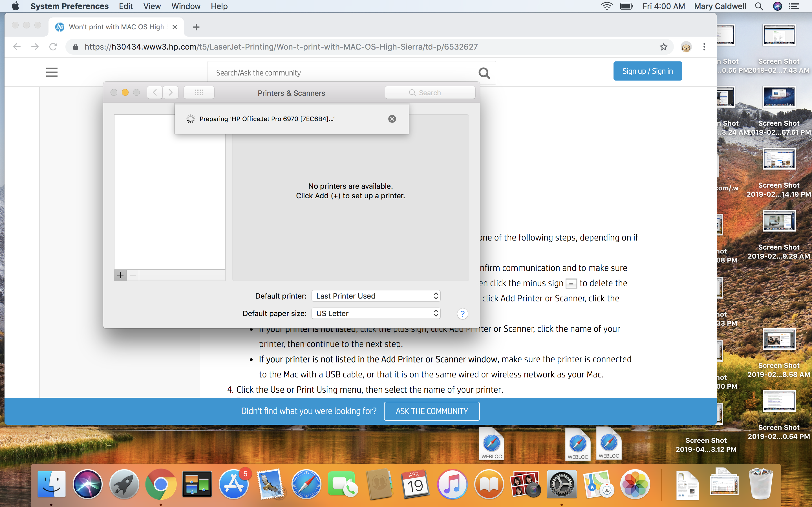Click the back navigation arrow in Printers window
Screen dimensions: 812x507
pyautogui.click(x=154, y=92)
